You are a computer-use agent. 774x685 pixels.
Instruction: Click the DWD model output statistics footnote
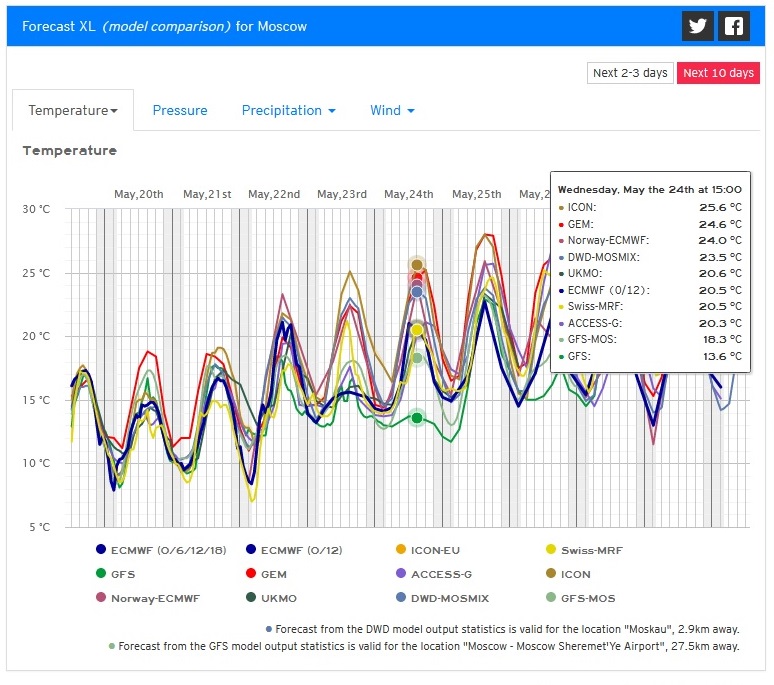pos(503,629)
